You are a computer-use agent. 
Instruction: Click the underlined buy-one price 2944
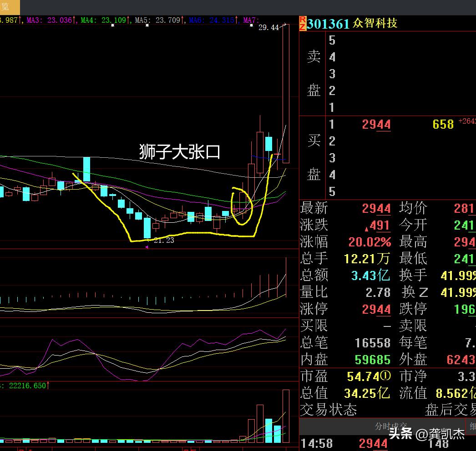[x=375, y=124]
